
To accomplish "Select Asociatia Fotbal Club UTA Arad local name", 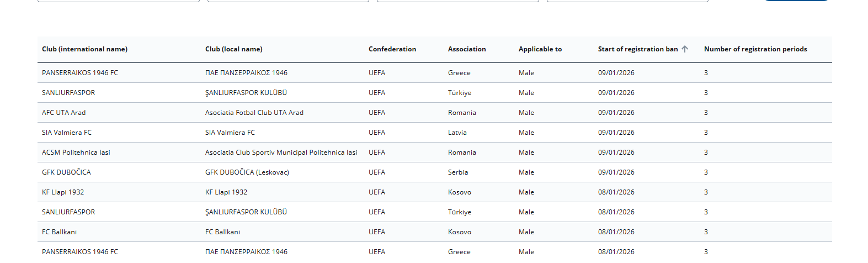I will click(x=254, y=113).
